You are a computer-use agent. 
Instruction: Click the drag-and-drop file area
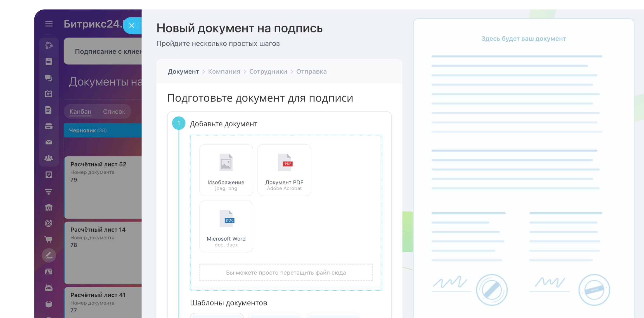pyautogui.click(x=286, y=272)
